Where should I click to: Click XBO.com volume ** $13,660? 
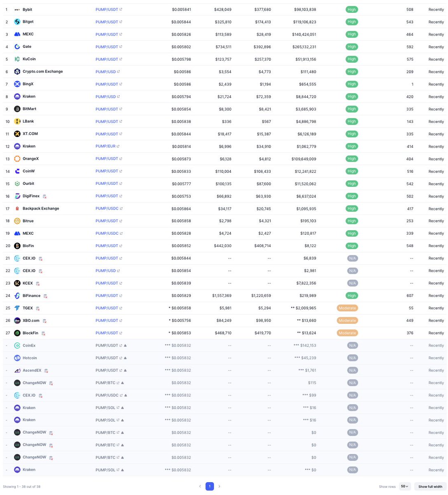tap(306, 321)
